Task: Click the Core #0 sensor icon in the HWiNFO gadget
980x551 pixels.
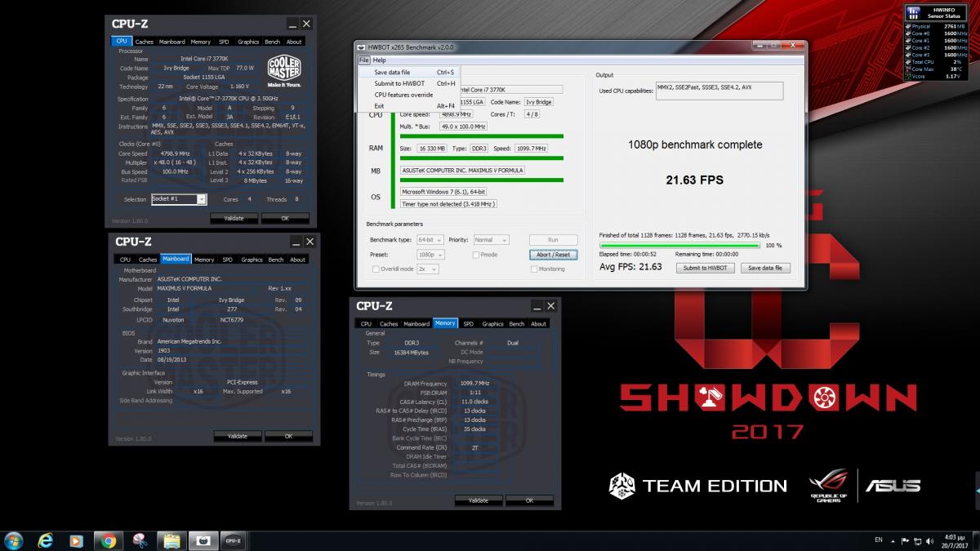Action: 908,33
